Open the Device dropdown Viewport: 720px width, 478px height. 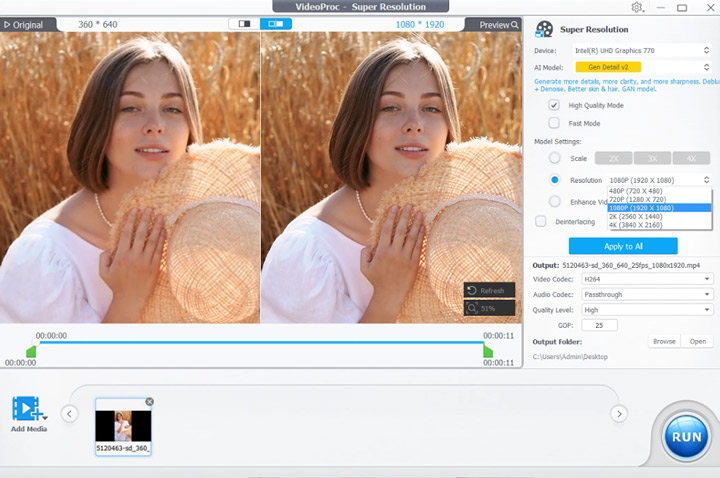click(641, 49)
